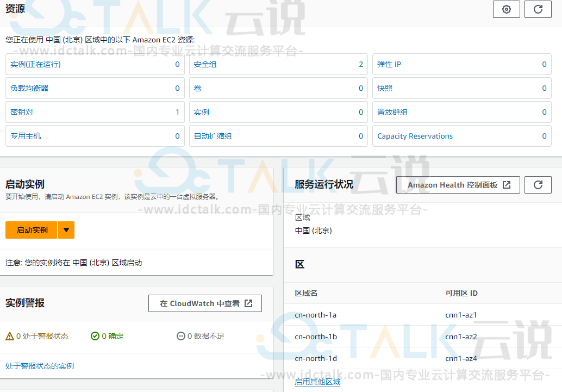Select the cn-north-1b zone row
562x392 pixels.
422,337
